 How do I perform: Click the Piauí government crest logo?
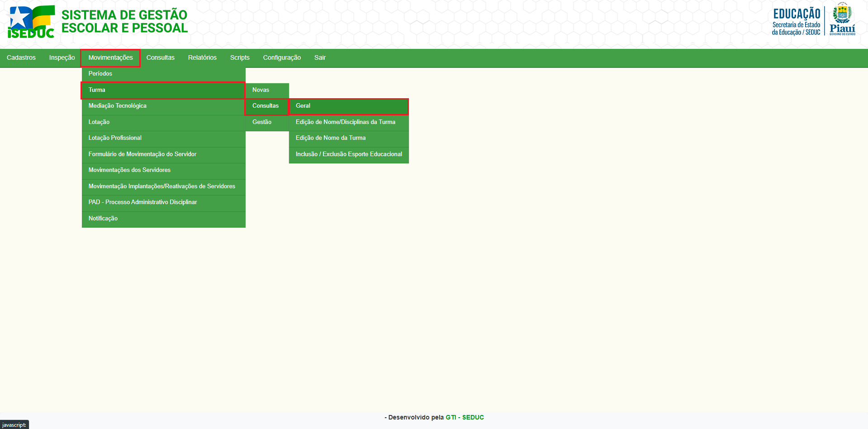pos(842,19)
